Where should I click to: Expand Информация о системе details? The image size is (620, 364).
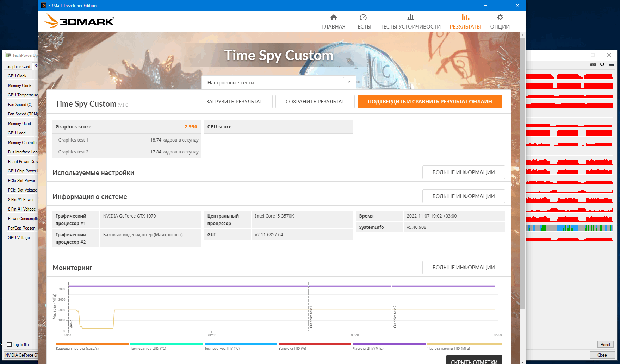point(464,196)
